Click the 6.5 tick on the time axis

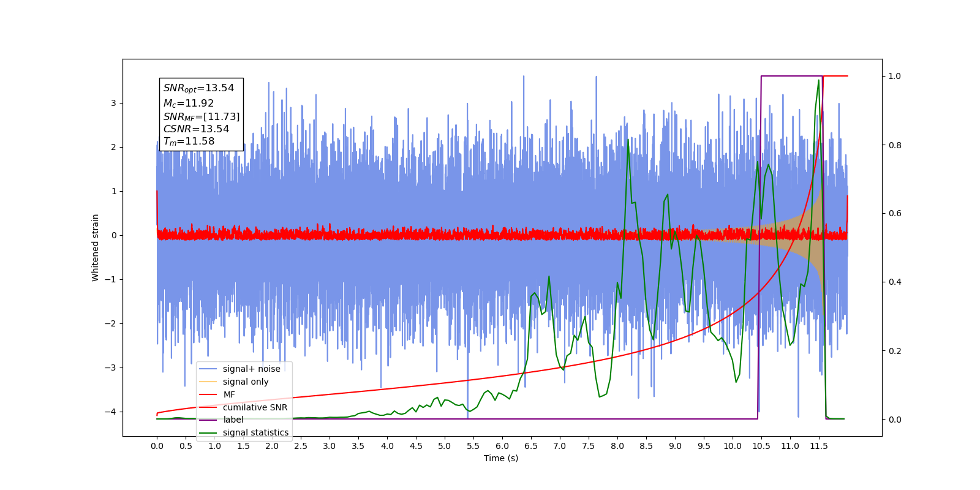pyautogui.click(x=531, y=446)
